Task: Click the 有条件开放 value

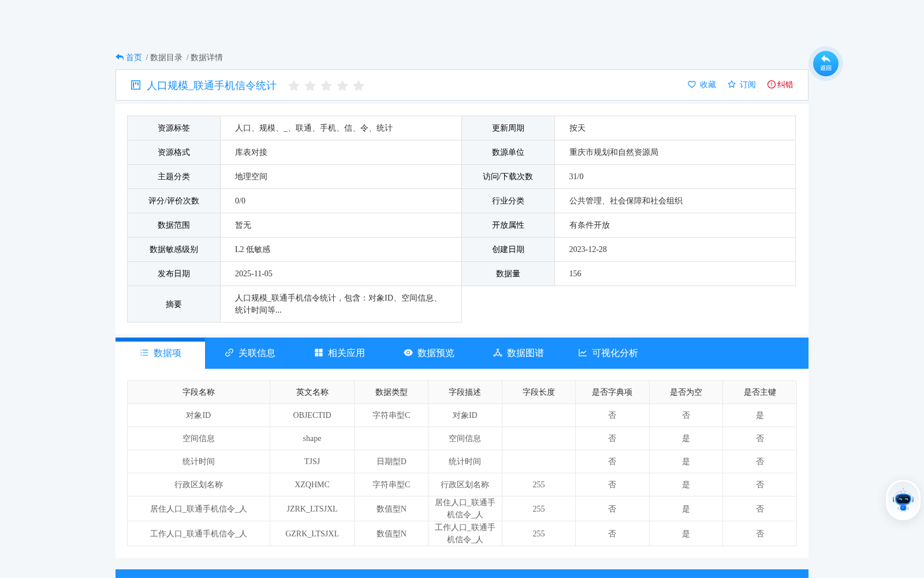Action: pos(590,225)
